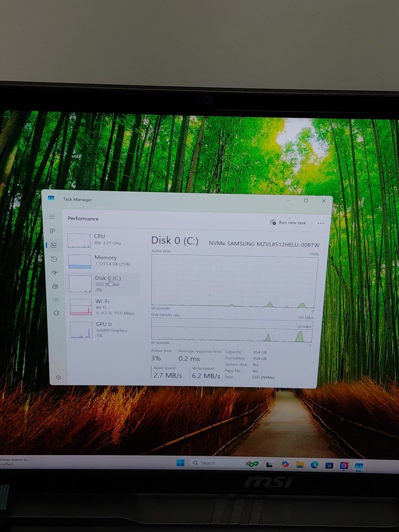
Task: Expand the hamburger navigation menu
Action: (x=51, y=217)
